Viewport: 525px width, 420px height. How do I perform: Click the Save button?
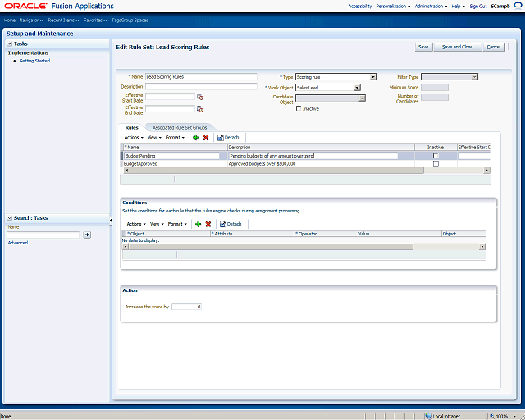pos(423,47)
